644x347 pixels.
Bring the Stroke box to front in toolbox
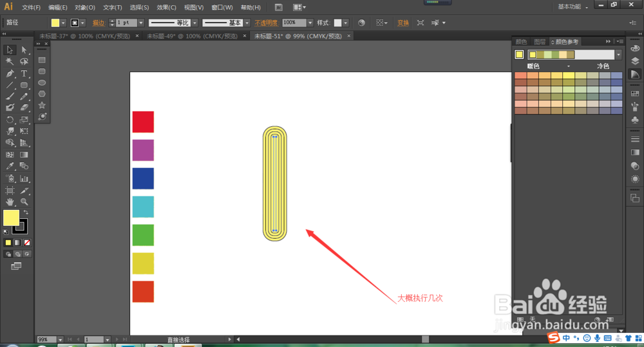pyautogui.click(x=23, y=230)
